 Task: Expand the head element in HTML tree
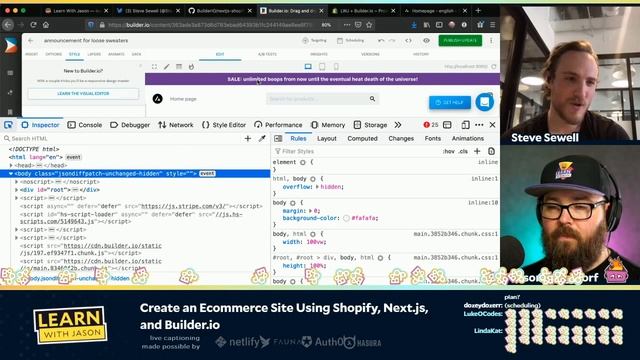coord(11,165)
